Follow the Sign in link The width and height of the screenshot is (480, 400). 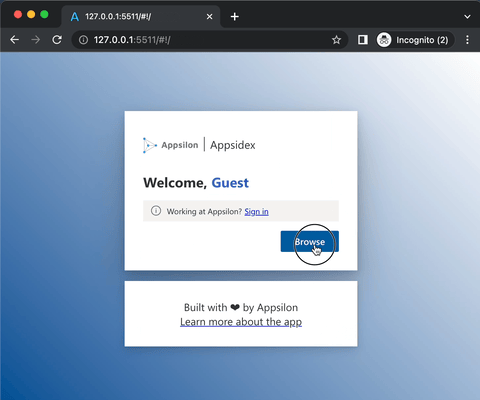tap(256, 212)
